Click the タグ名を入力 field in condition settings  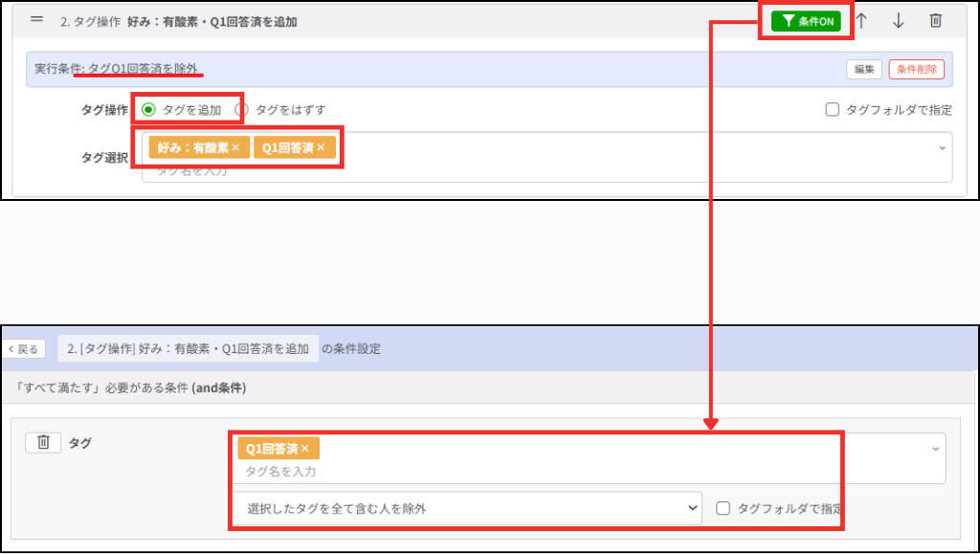point(479,471)
